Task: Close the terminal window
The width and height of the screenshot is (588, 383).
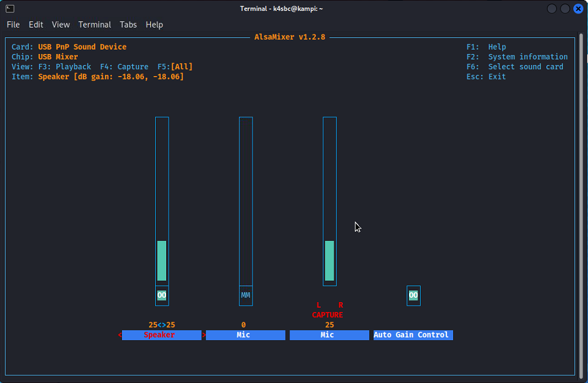Action: [x=578, y=9]
